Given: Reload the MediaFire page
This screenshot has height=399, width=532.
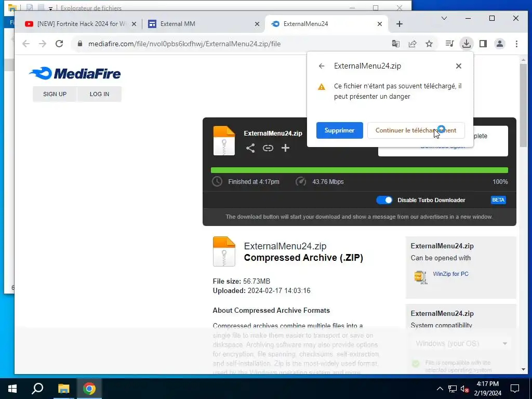Looking at the screenshot, I should (x=59, y=44).
